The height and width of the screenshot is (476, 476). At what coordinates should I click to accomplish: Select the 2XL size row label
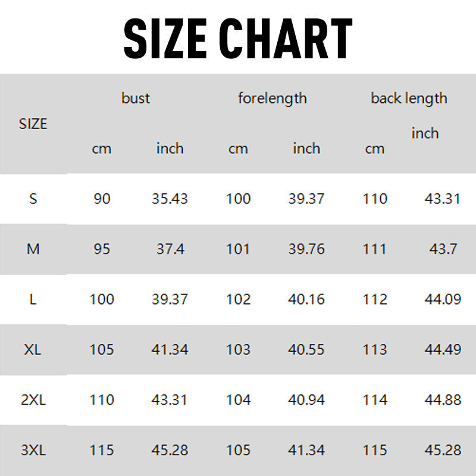click(x=33, y=400)
